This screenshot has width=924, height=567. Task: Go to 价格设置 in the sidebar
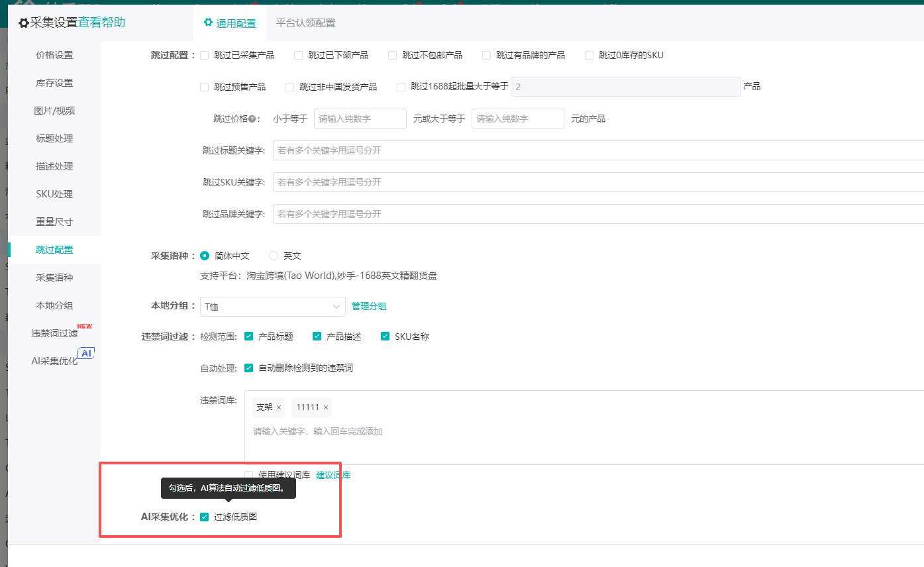[x=54, y=55]
